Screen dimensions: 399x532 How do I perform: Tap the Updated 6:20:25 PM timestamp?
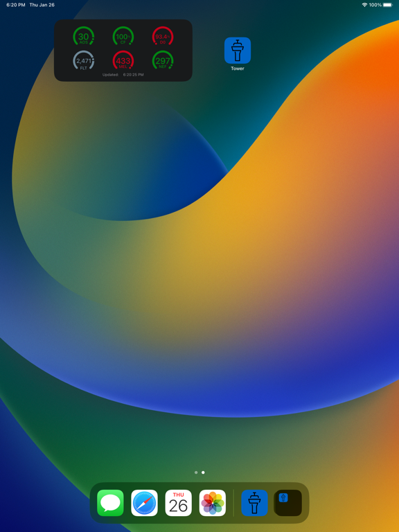click(123, 75)
